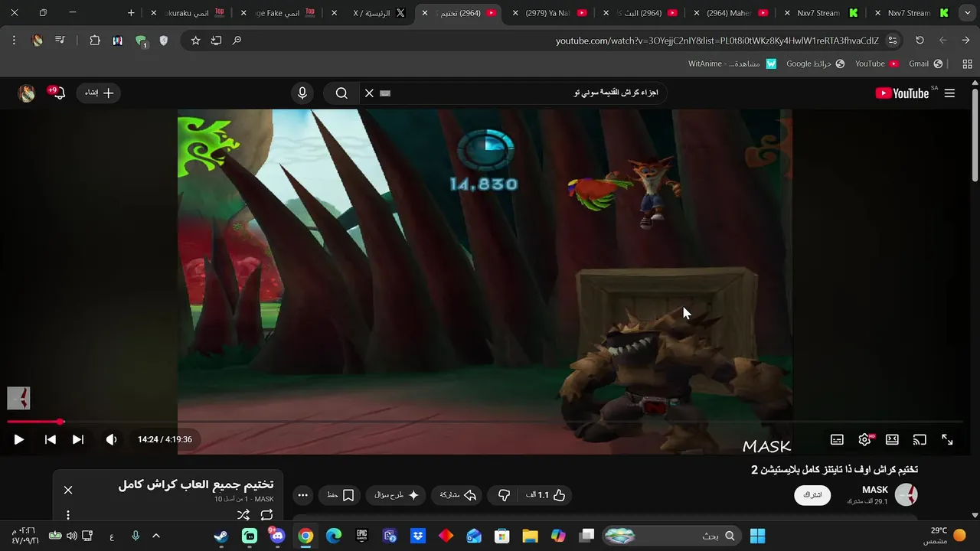
Task: Open a new browser tab
Action: coord(131,13)
